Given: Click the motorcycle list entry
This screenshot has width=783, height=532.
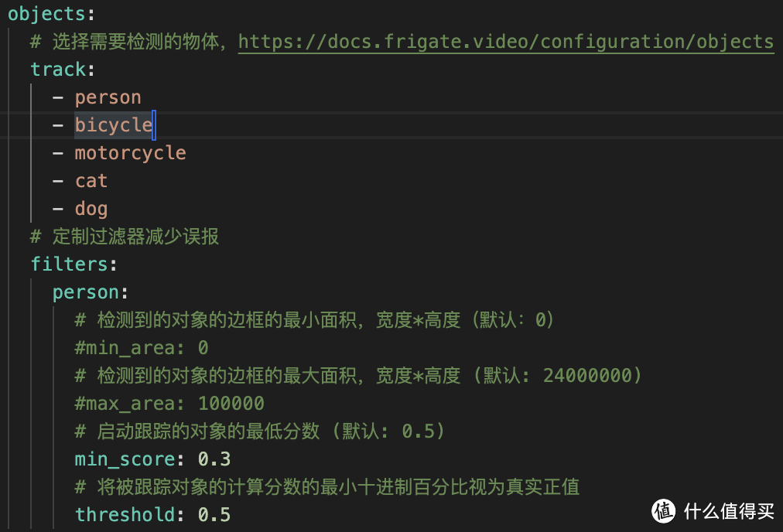Looking at the screenshot, I should coord(130,153).
